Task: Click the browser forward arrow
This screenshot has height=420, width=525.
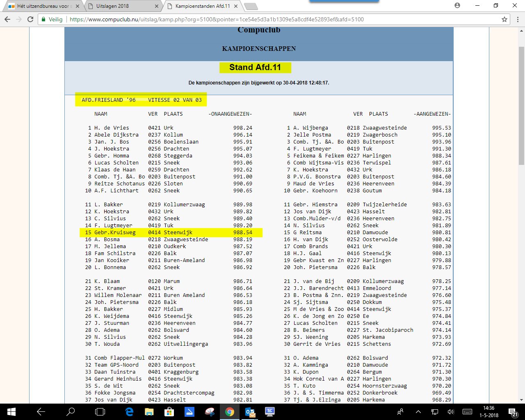Action: tap(19, 19)
